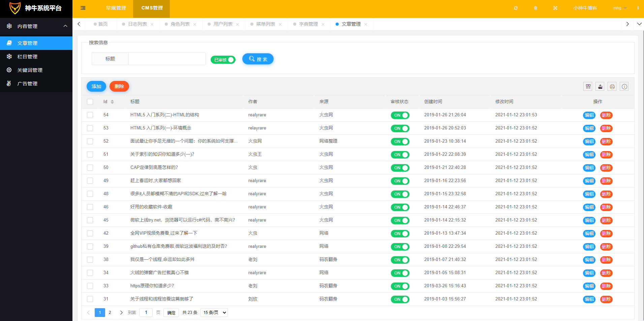Close the 角色列表 tab

pyautogui.click(x=195, y=24)
